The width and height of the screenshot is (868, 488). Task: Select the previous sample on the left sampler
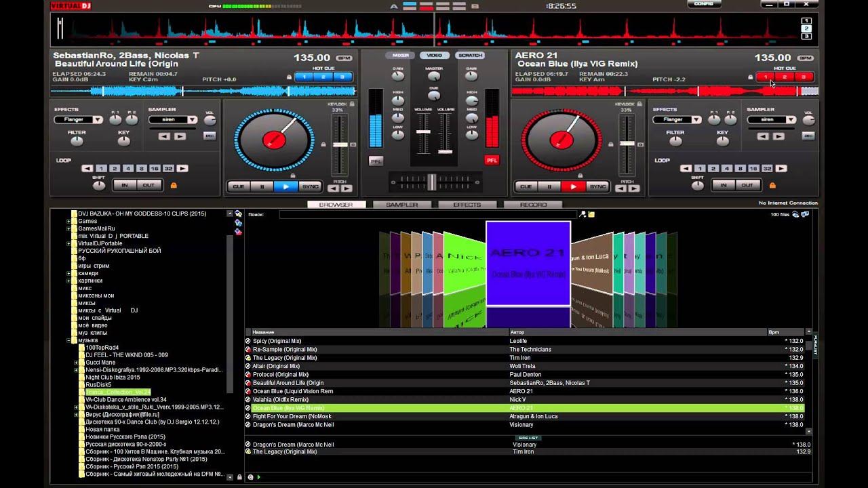[164, 136]
